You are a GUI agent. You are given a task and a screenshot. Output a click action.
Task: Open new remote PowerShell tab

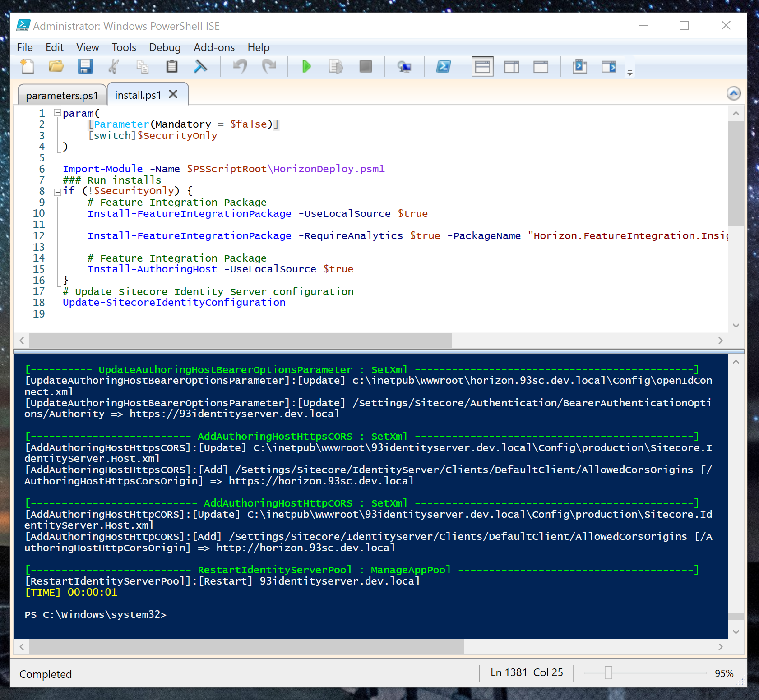[404, 67]
